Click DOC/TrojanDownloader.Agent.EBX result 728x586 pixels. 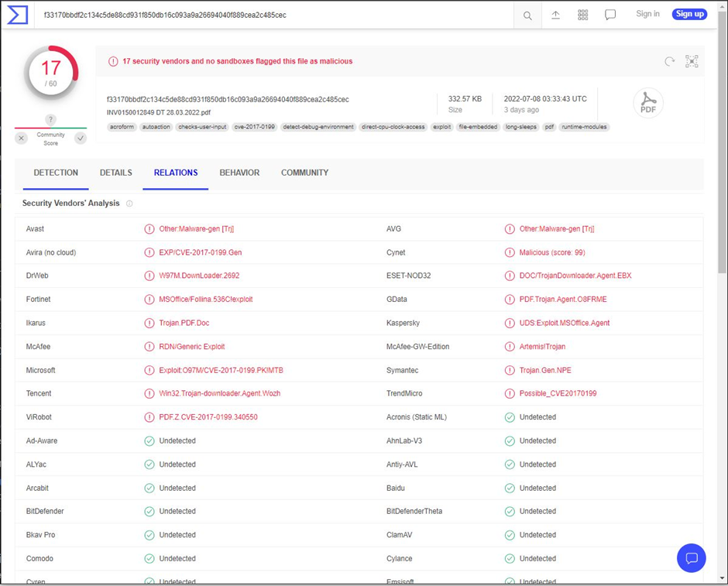575,276
